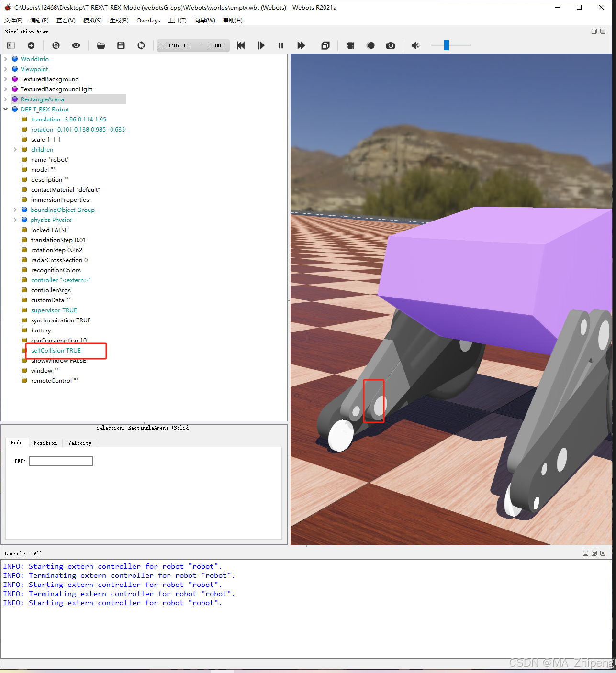616x673 pixels.
Task: Disable the supervisor TRUE field
Action: click(x=54, y=310)
